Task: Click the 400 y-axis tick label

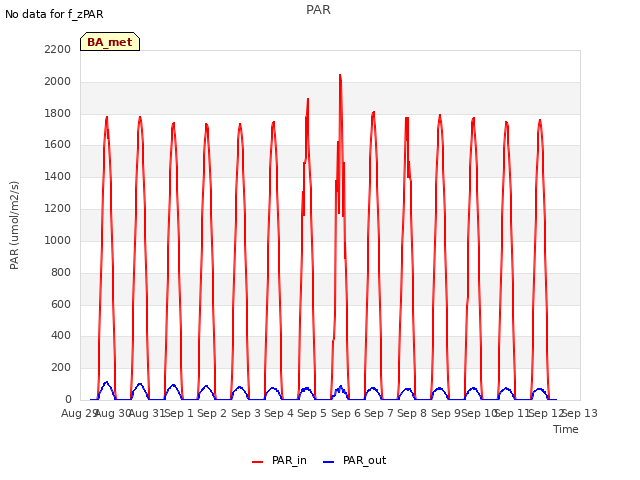Action: tap(61, 336)
